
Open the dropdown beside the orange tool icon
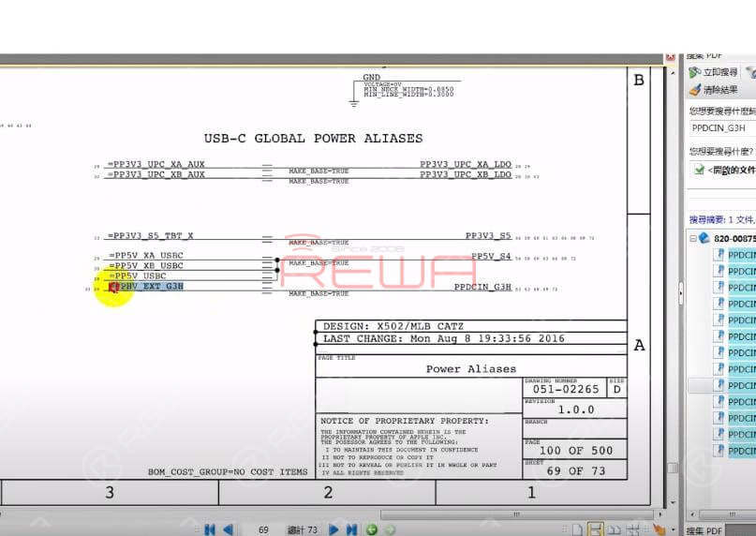point(673,529)
